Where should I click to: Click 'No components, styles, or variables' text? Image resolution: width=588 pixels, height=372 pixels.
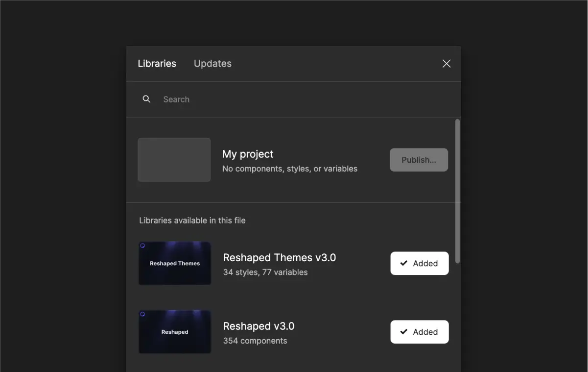pos(290,169)
